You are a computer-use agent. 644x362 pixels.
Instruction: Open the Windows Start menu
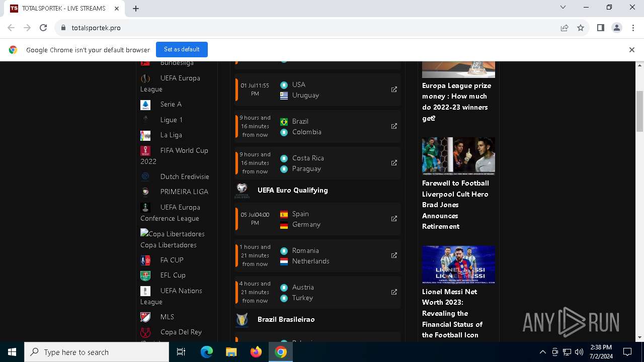coord(12,352)
